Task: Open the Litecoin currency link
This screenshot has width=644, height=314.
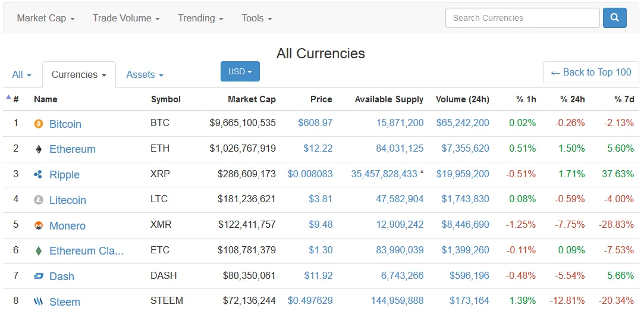Action: [x=68, y=200]
